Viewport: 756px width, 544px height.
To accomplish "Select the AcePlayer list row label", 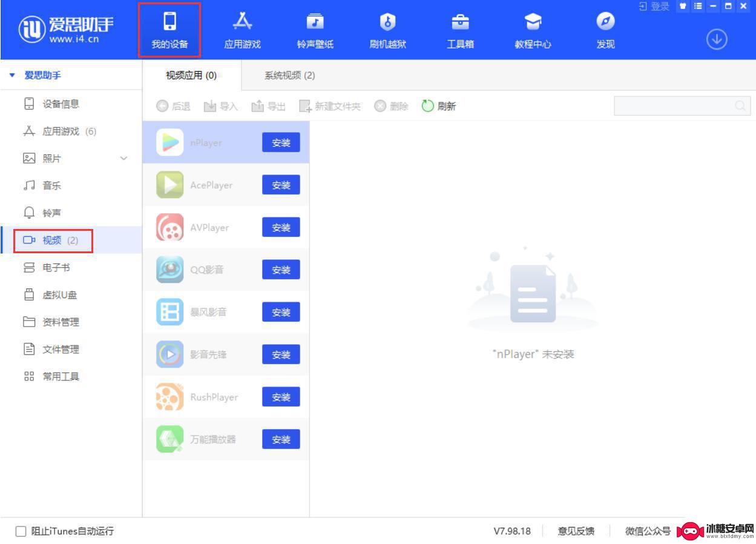I will pos(211,185).
